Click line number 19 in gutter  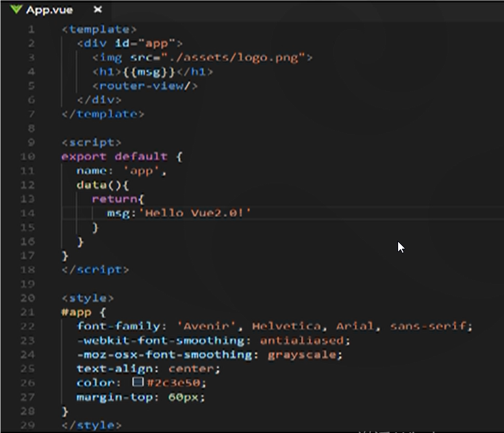pos(28,284)
